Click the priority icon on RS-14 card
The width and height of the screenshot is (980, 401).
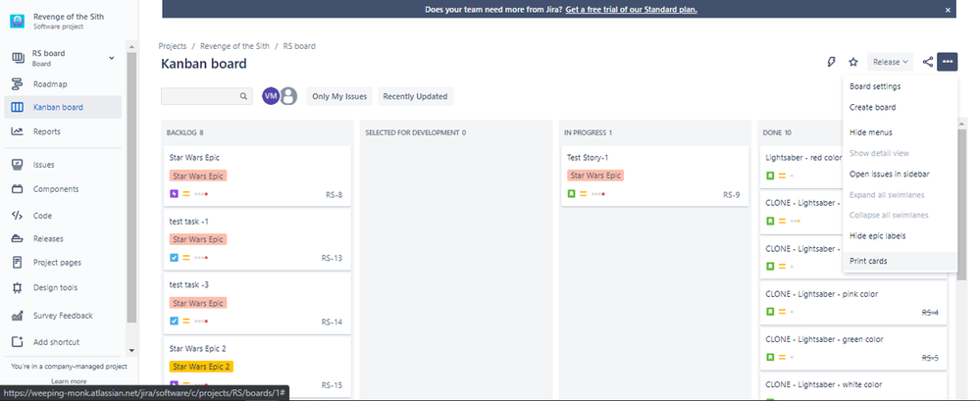(x=186, y=321)
